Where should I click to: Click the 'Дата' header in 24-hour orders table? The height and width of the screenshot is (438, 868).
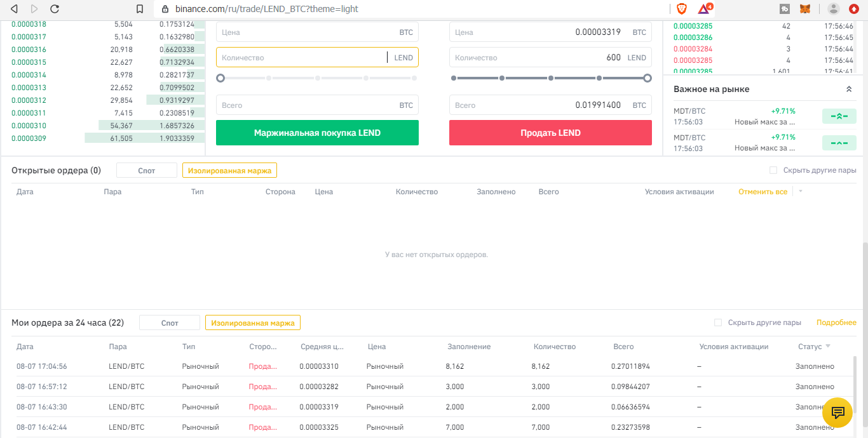point(25,347)
